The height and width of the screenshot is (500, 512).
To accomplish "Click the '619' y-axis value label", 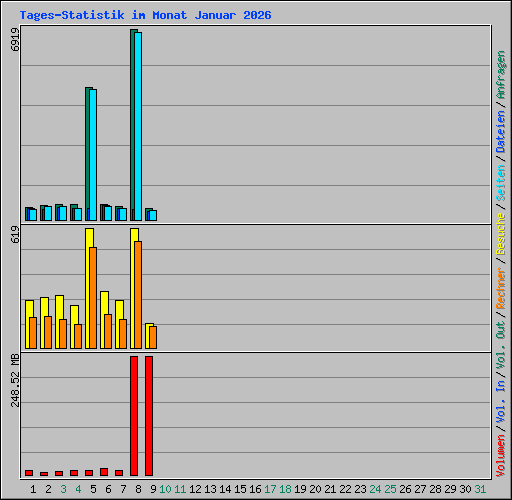I will 15,234.
